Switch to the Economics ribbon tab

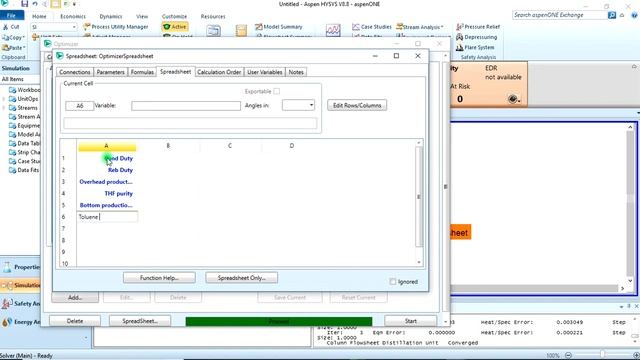point(73,16)
